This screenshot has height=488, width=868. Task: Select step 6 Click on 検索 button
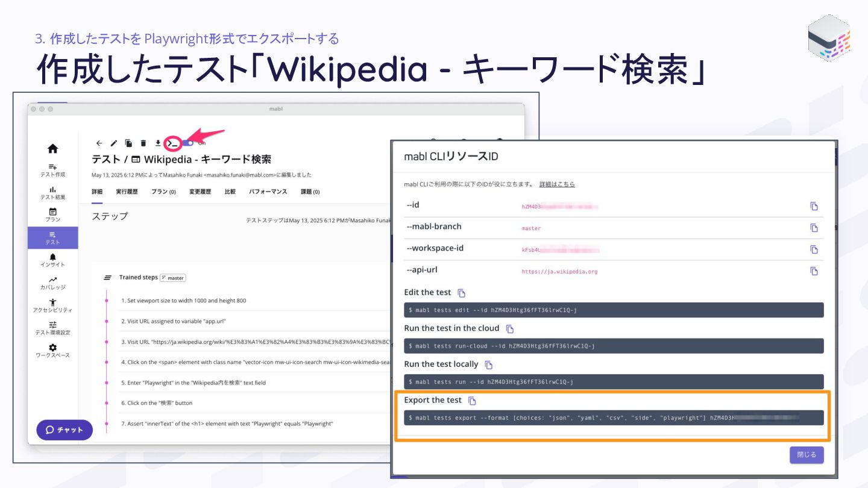point(157,403)
